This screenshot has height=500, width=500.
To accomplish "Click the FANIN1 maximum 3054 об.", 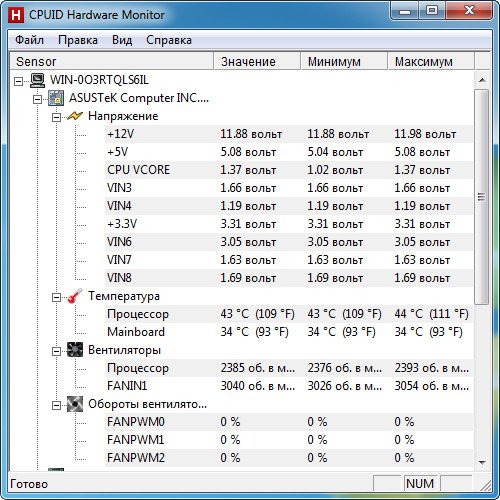I will pos(432,386).
